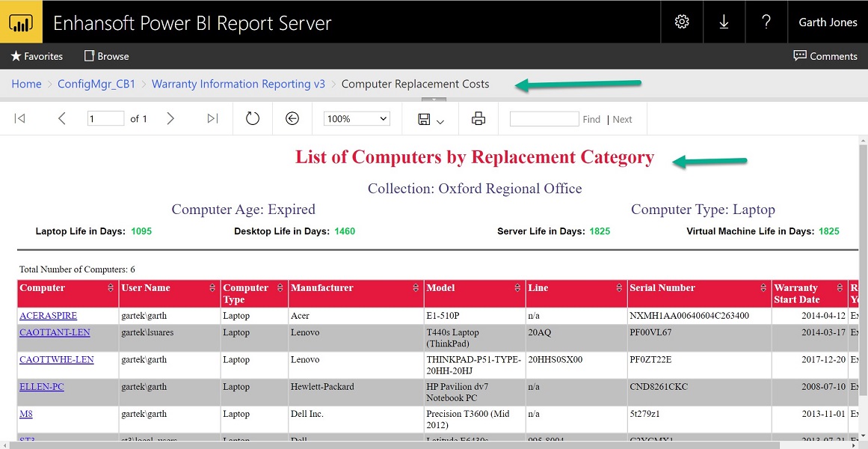Select serial number NXMH1AA00640604C263400
This screenshot has width=868, height=449.
(689, 315)
